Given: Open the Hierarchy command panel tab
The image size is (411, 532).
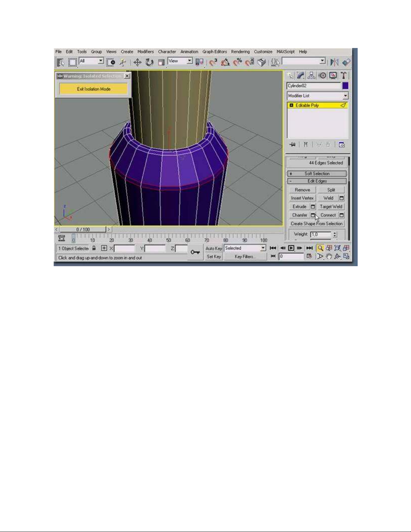Looking at the screenshot, I should 311,76.
